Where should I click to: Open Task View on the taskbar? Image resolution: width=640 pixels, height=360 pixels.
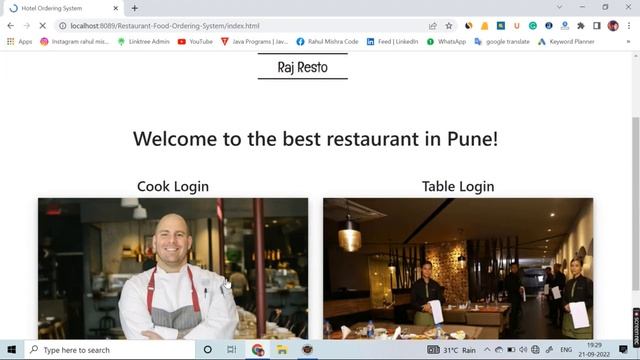(231, 350)
